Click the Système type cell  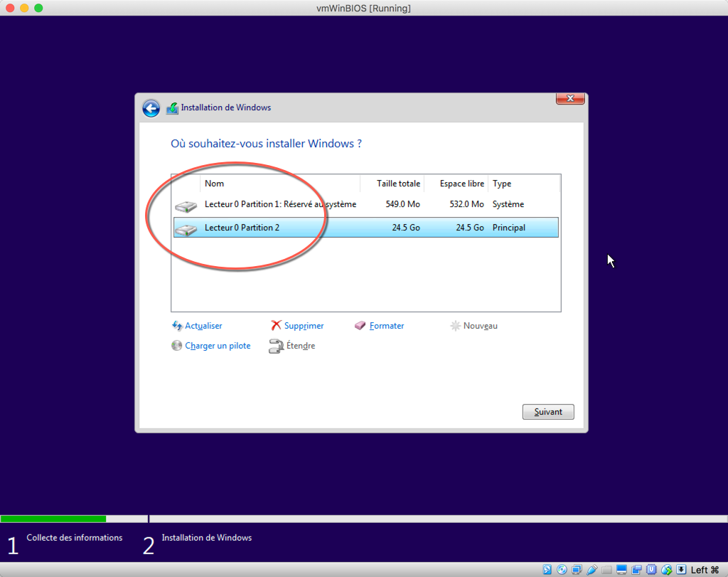[508, 204]
